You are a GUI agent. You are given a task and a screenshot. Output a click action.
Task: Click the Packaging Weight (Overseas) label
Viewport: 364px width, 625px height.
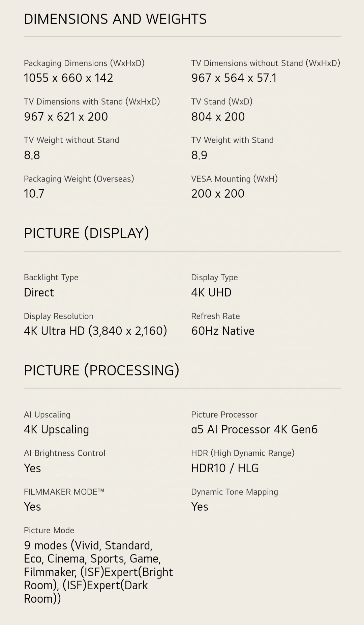coord(79,179)
